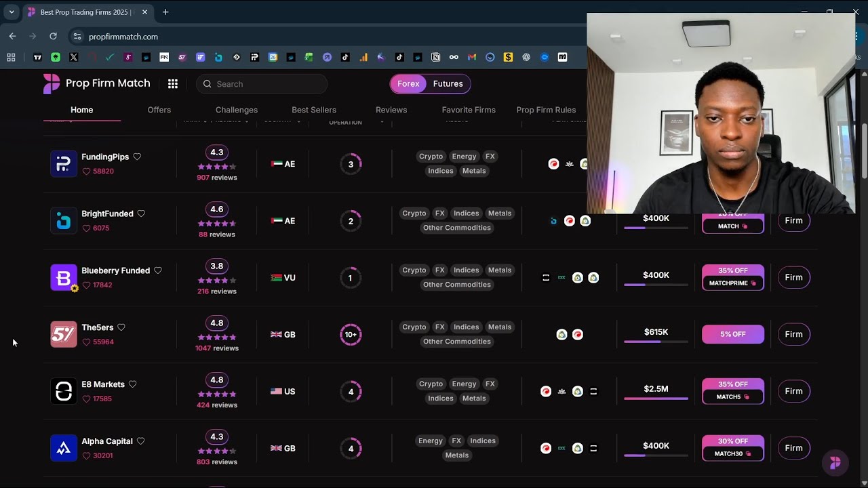Favorite E8 Markets with the heart beside its name
The height and width of the screenshot is (488, 868).
[132, 384]
